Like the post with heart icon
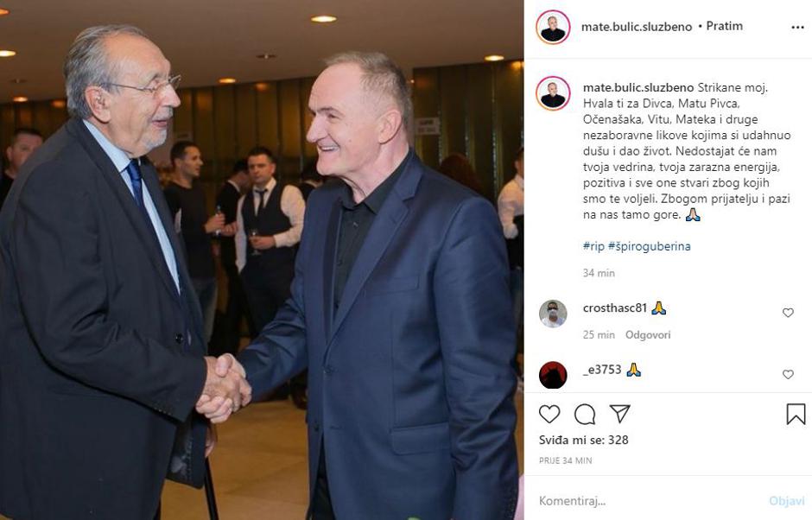Viewport: 812px width, 520px height. coord(549,415)
